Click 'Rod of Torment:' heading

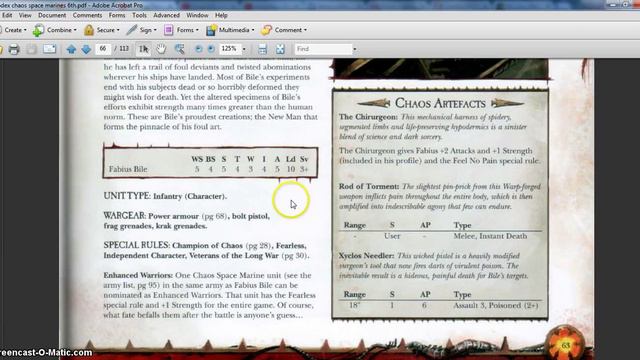[x=369, y=187]
